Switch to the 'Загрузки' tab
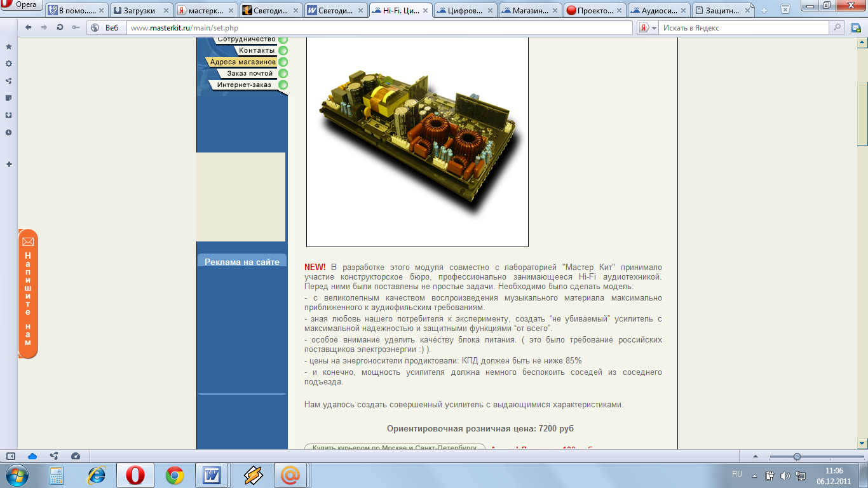Viewport: 868px width, 488px height. [x=141, y=10]
